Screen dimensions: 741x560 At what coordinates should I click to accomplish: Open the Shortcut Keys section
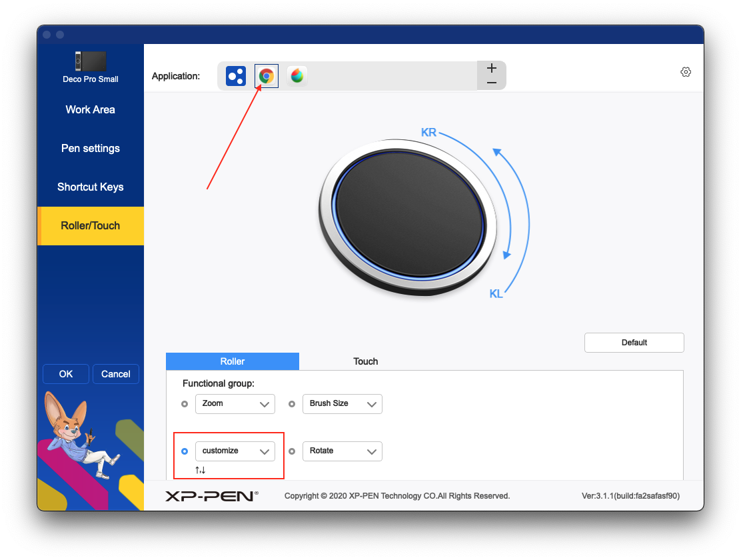(x=90, y=187)
